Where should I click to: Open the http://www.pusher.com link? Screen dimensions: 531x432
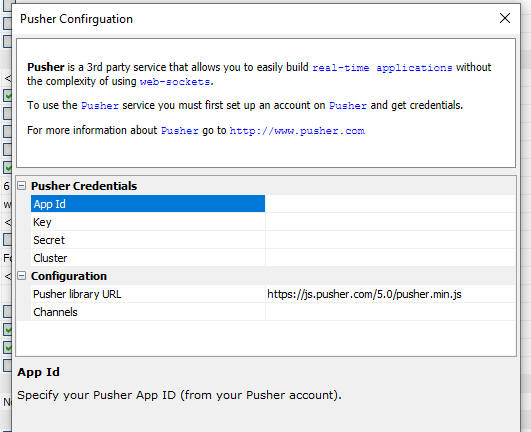[297, 131]
